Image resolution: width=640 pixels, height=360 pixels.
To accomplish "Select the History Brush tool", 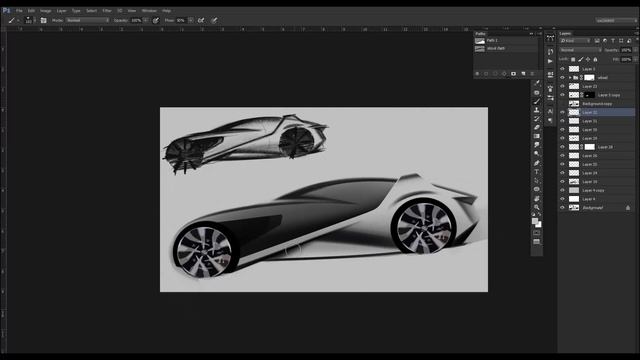I will click(x=537, y=119).
